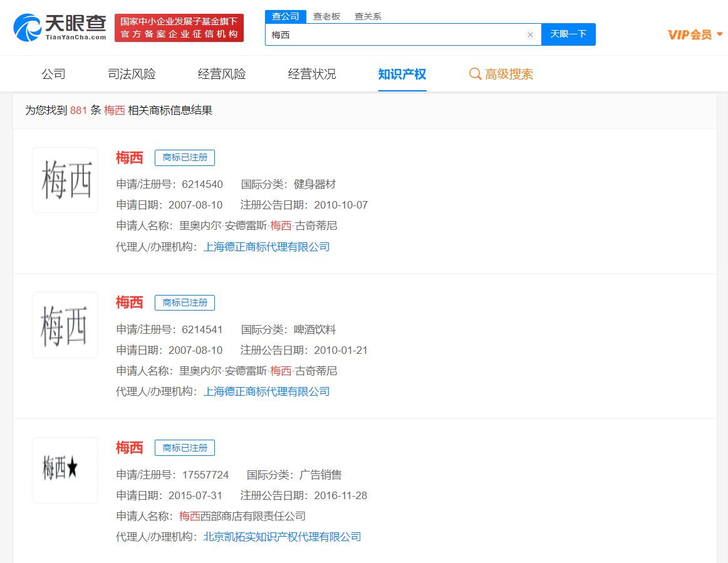Switch to the 查关系 tab
The image size is (728, 563).
coord(367,16)
